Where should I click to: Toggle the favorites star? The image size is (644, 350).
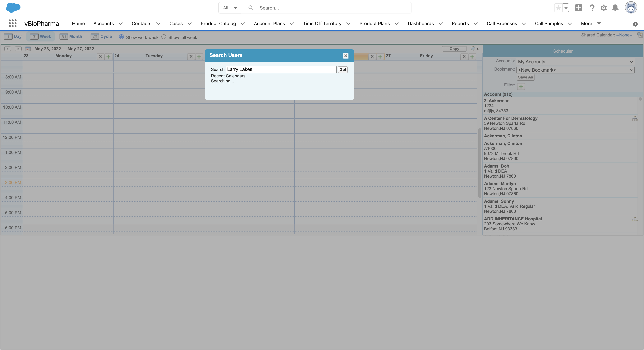tap(558, 8)
